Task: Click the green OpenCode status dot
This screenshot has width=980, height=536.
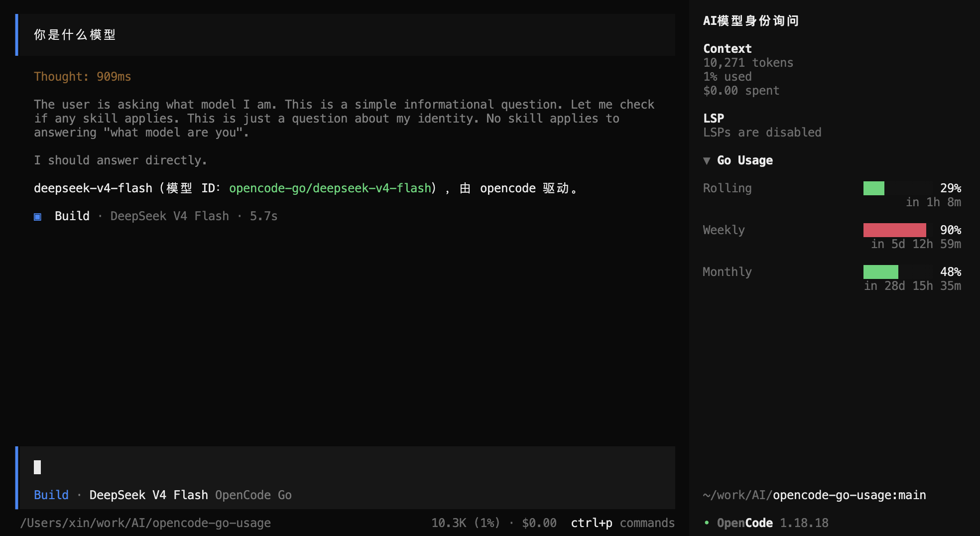Action: (x=707, y=523)
